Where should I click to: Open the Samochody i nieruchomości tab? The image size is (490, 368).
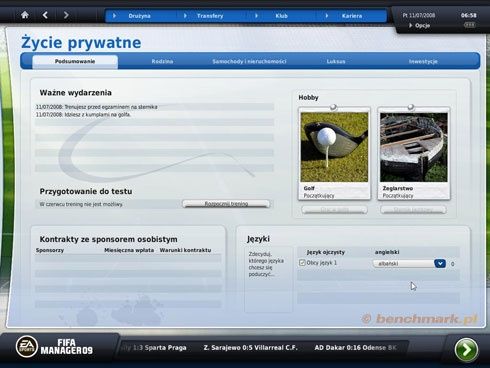(x=249, y=62)
